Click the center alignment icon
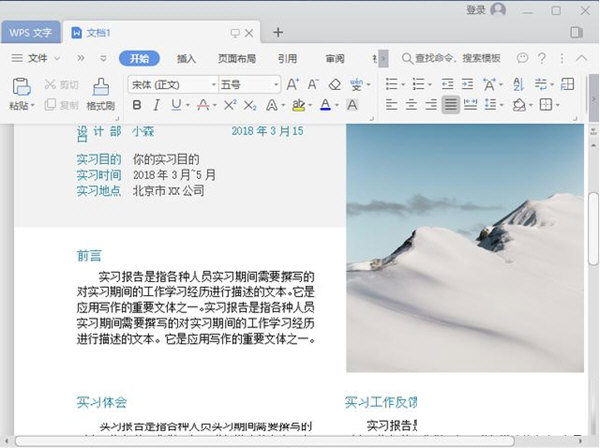The width and height of the screenshot is (600, 448). click(412, 105)
